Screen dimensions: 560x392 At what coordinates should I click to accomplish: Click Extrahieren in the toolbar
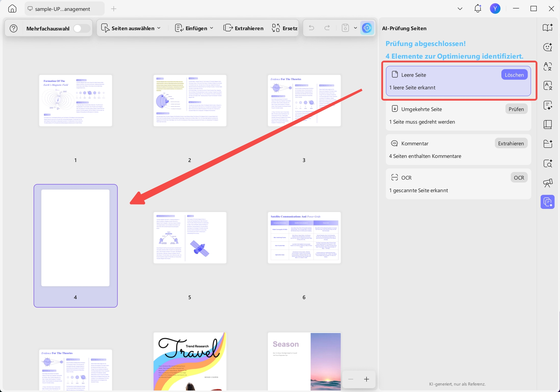click(243, 28)
